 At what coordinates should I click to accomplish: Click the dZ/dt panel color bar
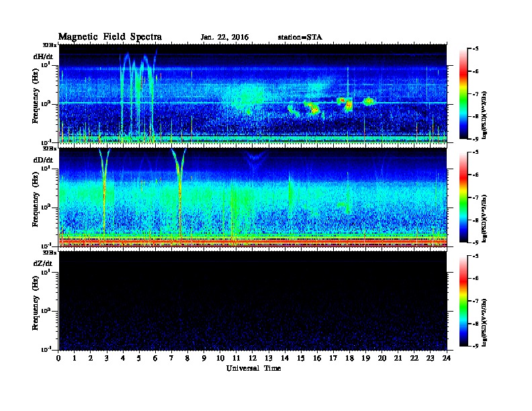pos(463,301)
